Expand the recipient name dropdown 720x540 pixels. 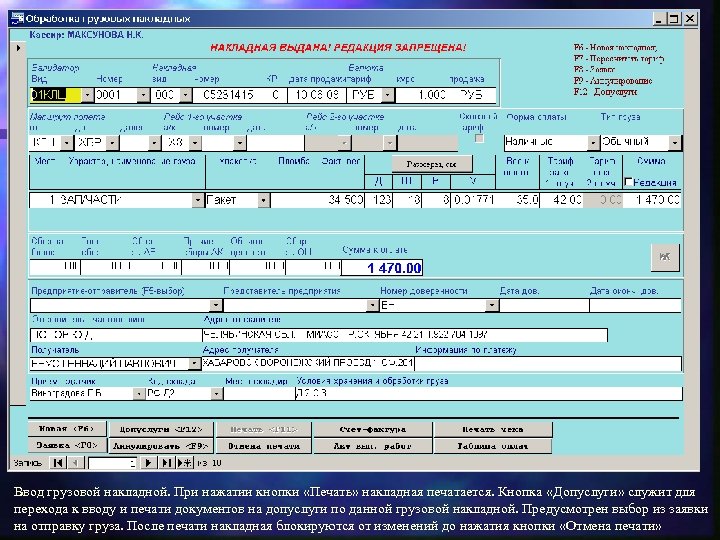pyautogui.click(x=194, y=363)
